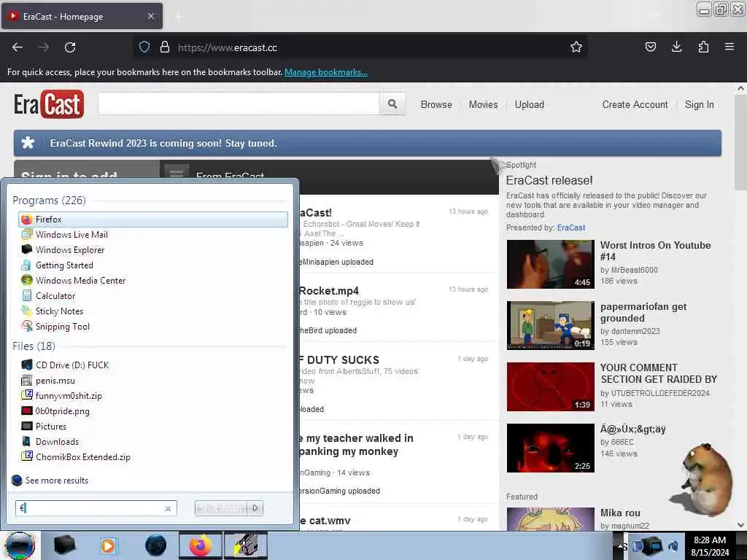Open the Browse menu item

point(436,105)
